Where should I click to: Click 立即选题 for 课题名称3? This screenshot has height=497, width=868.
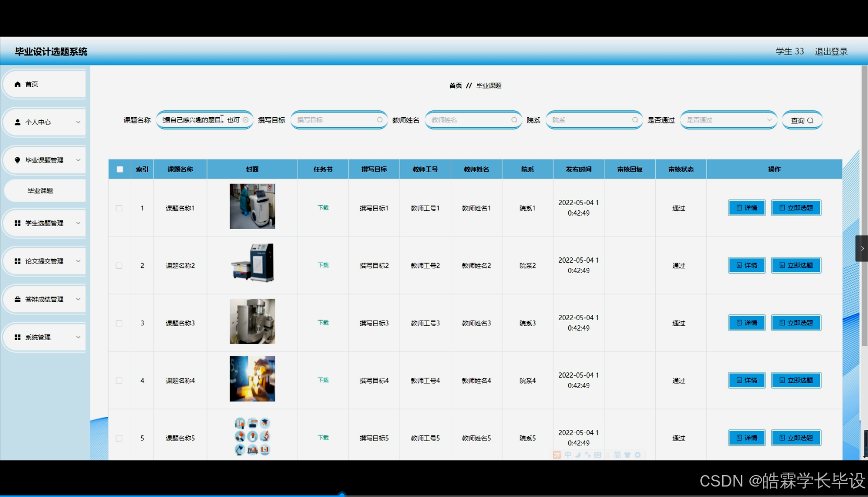[796, 323]
